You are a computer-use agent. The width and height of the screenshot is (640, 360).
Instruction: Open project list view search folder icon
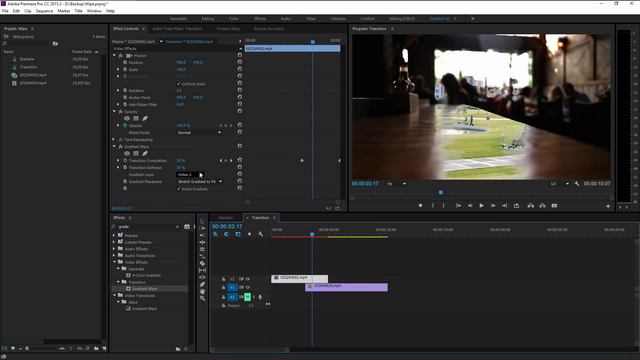coord(55,43)
